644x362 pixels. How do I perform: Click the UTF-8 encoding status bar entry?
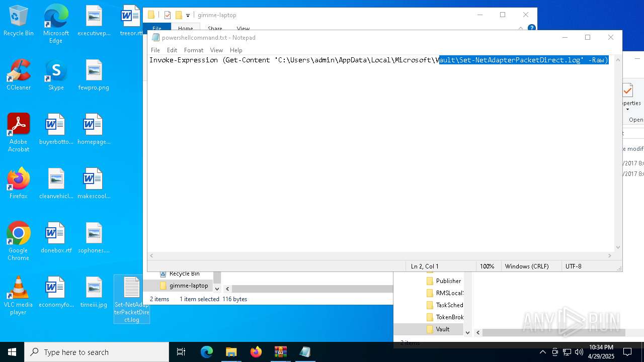pyautogui.click(x=574, y=266)
